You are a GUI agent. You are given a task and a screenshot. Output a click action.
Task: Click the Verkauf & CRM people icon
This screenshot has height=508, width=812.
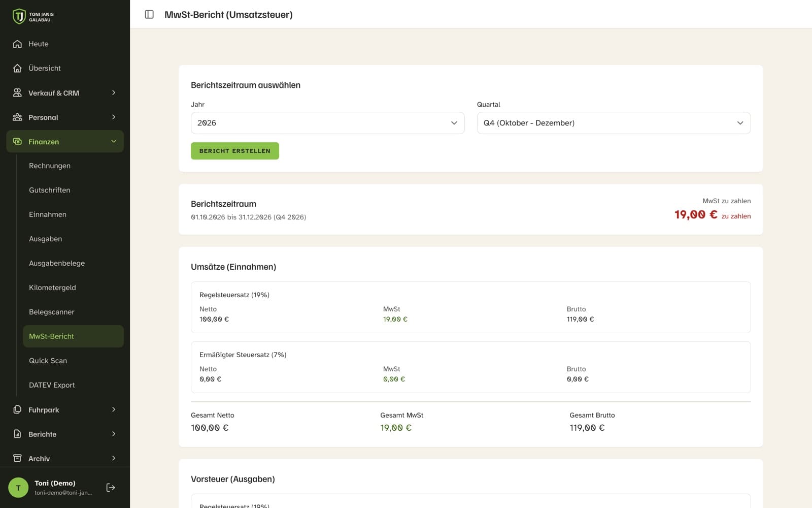pos(17,92)
